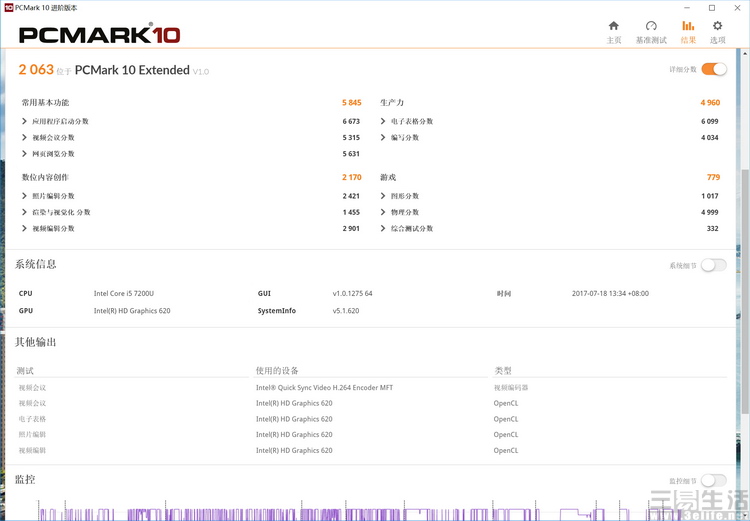Click the 使用的设备 column header

click(277, 371)
